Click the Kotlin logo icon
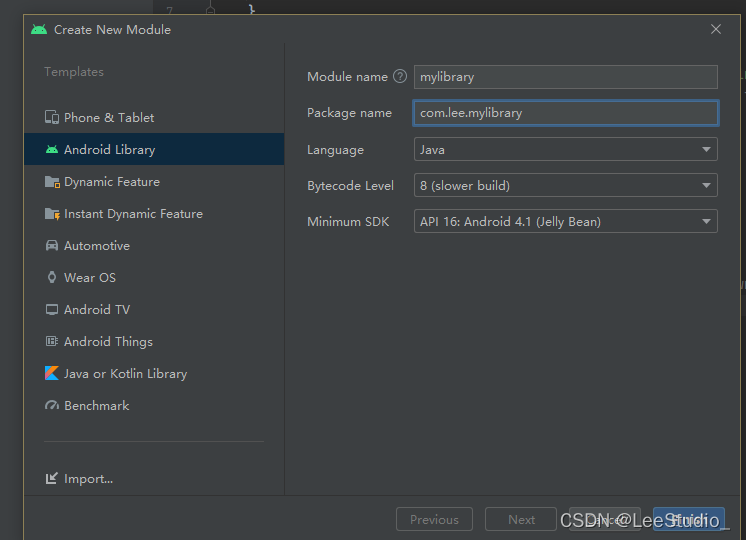This screenshot has height=540, width=746. point(51,373)
